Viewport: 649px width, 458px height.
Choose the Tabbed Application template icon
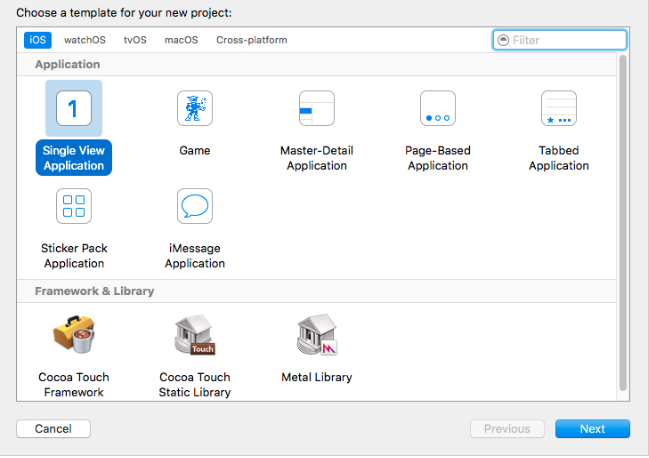tap(559, 108)
